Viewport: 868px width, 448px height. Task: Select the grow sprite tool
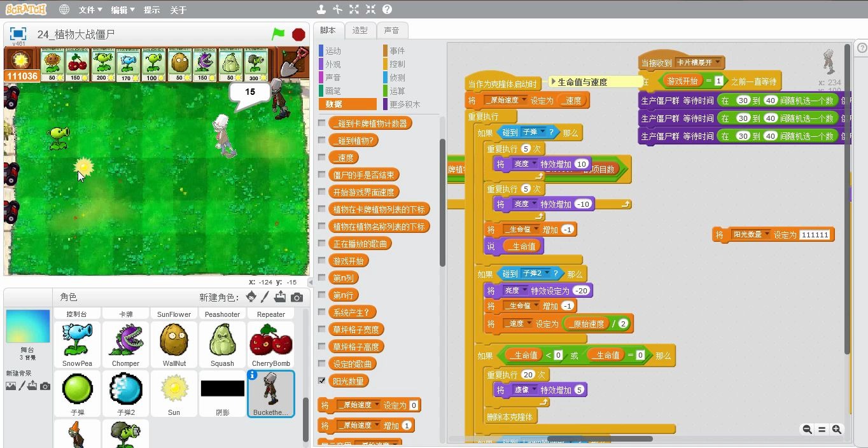click(354, 9)
